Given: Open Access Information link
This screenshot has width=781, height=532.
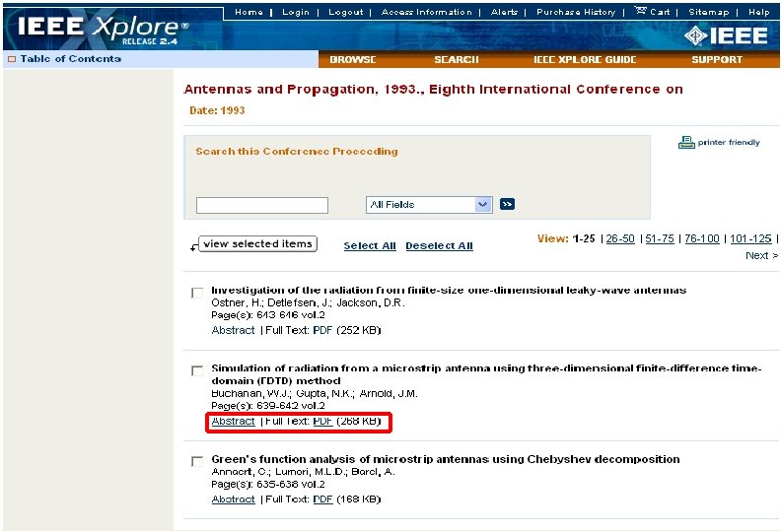Looking at the screenshot, I should tap(426, 12).
